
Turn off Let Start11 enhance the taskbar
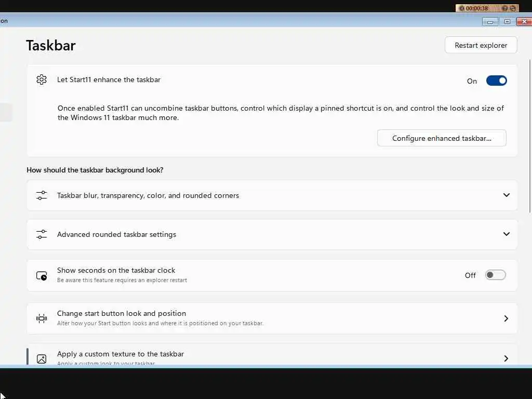click(496, 81)
